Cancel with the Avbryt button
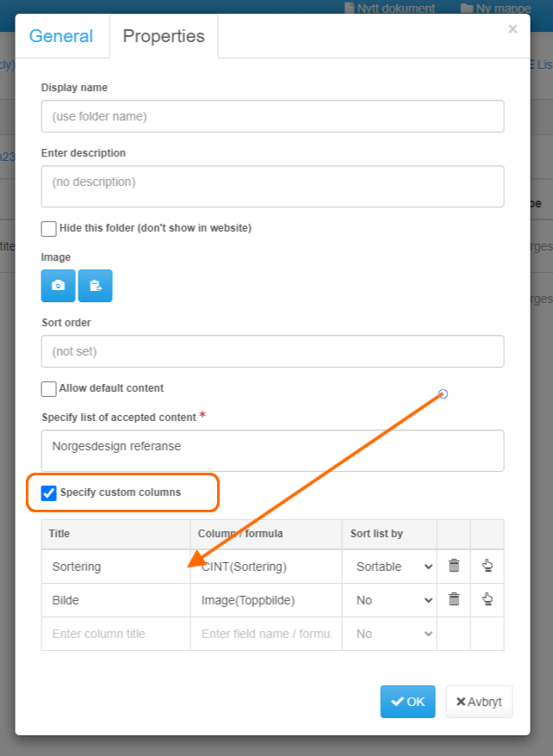Screen dimensions: 553x756 479,702
